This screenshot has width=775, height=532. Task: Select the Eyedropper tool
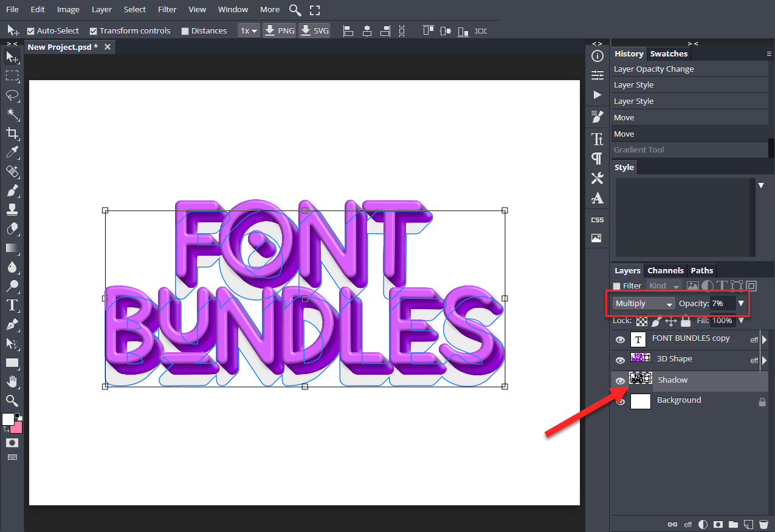pos(12,152)
